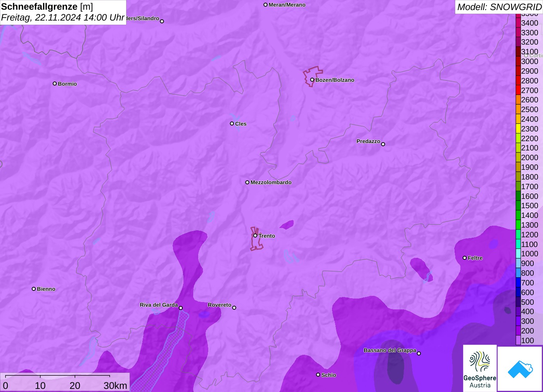Pick the yellow 2300 legend color

point(518,129)
